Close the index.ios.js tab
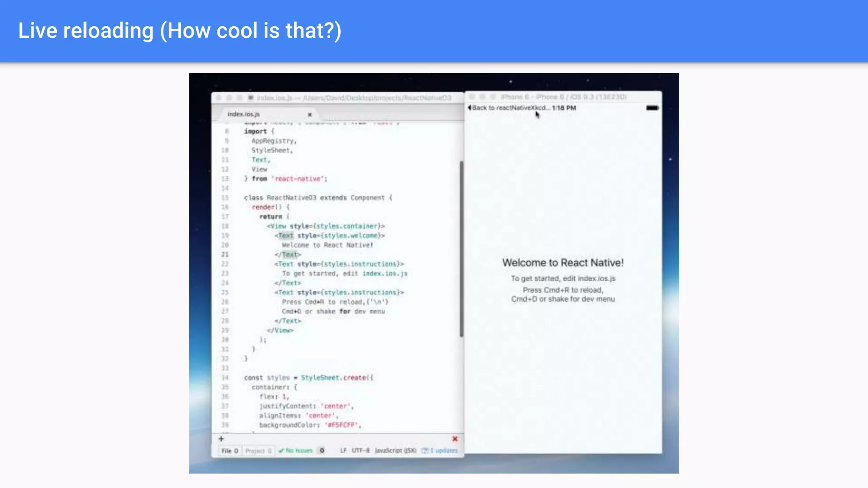The height and width of the screenshot is (488, 868). pyautogui.click(x=310, y=114)
